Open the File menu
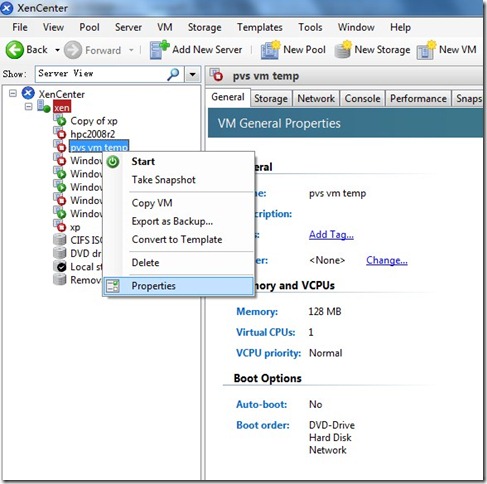 point(20,27)
